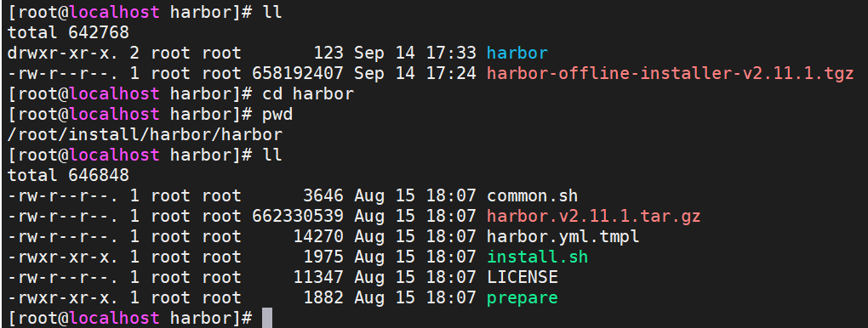Click the harbor.yml.tmpl filename

pos(563,237)
